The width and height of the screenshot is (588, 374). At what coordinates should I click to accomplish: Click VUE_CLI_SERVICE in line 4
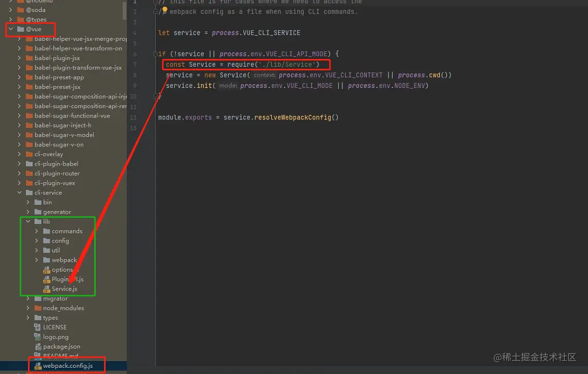coord(272,33)
